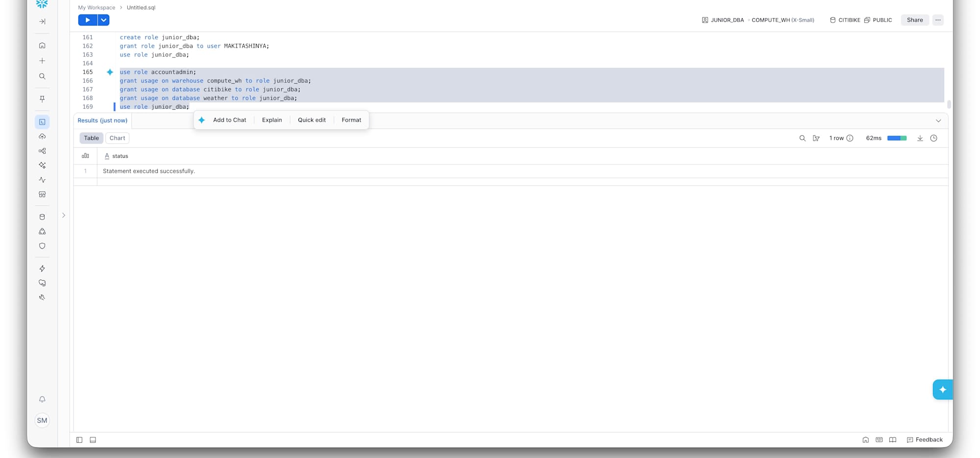
Task: Open the Data Sharing icon in sidebar
Action: point(42,231)
